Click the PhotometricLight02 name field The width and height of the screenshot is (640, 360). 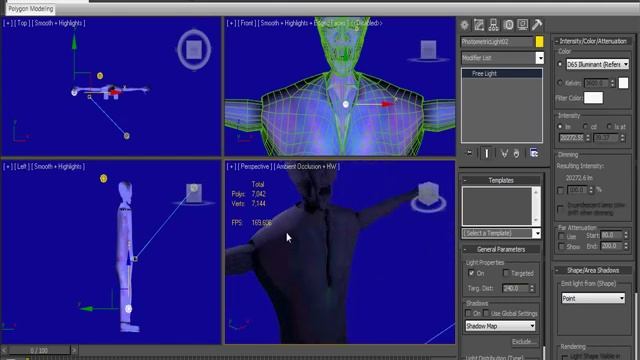pyautogui.click(x=497, y=42)
